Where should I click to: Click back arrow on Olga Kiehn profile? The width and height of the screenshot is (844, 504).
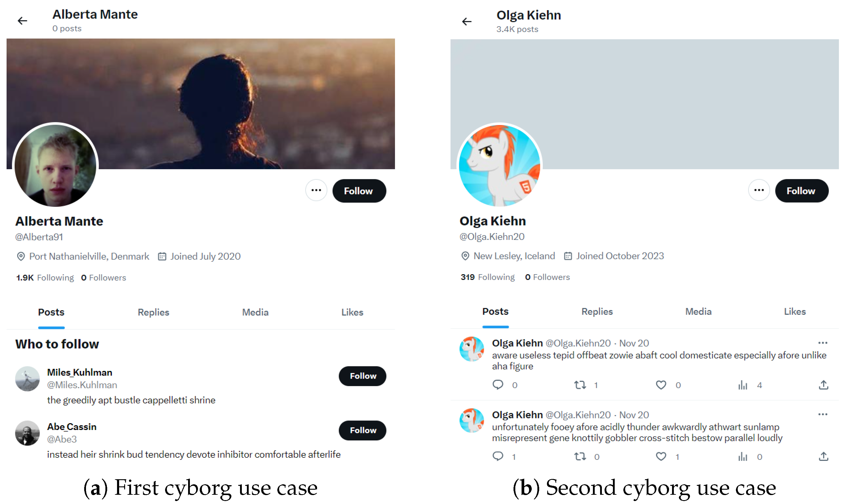[467, 21]
